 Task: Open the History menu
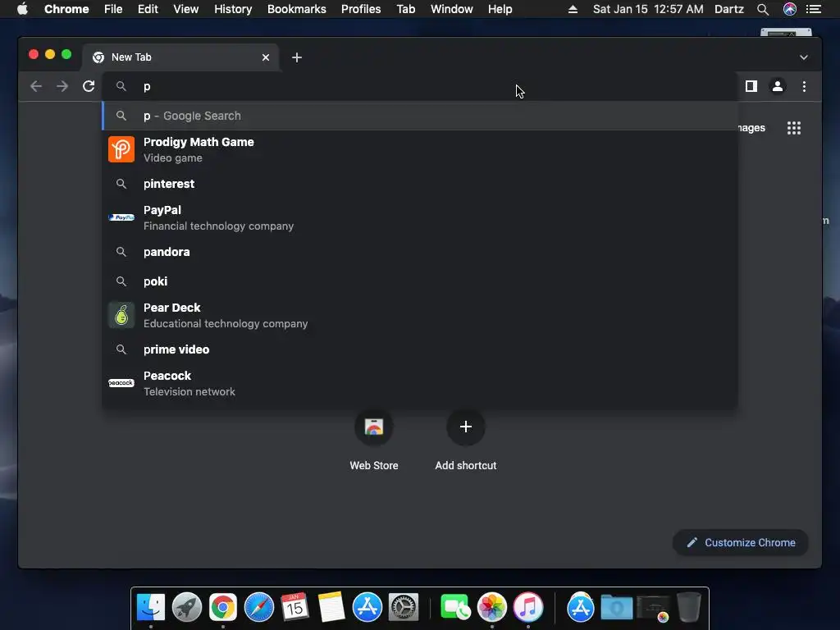(233, 9)
